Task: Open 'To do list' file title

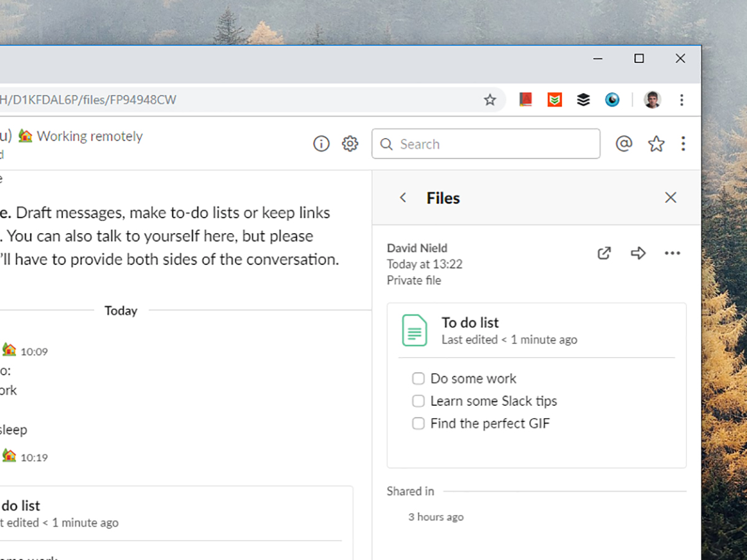Action: pos(470,322)
